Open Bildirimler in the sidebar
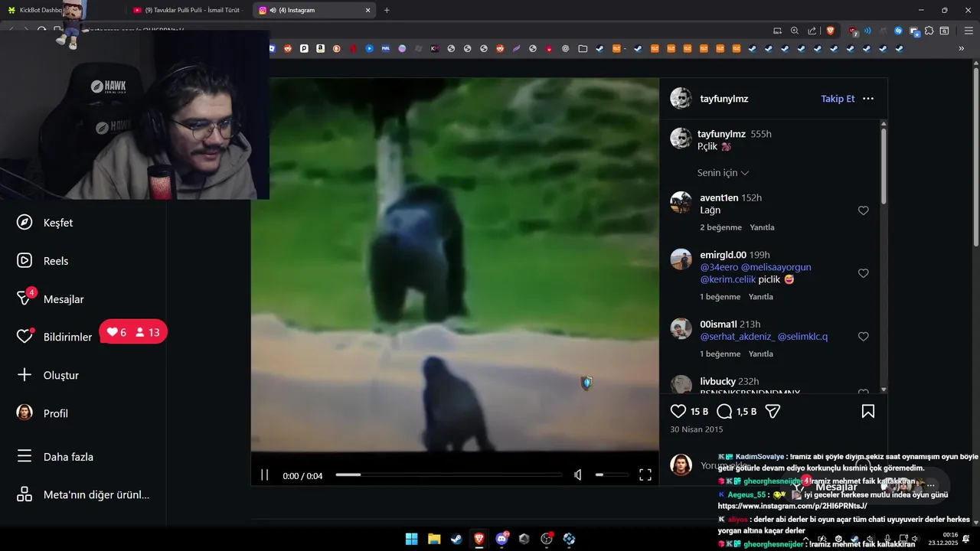Viewport: 980px width, 551px height. coord(55,337)
